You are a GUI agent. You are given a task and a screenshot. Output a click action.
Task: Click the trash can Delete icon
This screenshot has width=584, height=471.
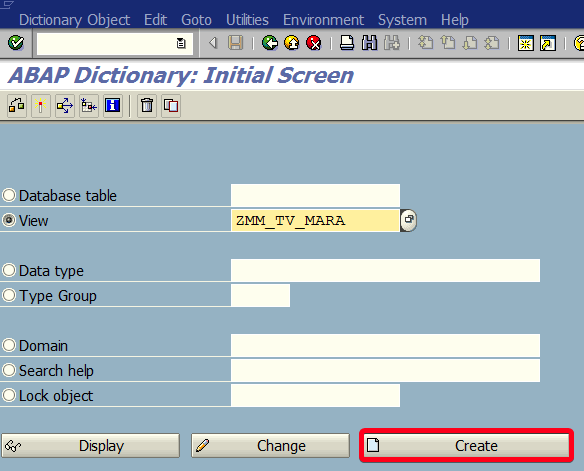click(x=147, y=106)
